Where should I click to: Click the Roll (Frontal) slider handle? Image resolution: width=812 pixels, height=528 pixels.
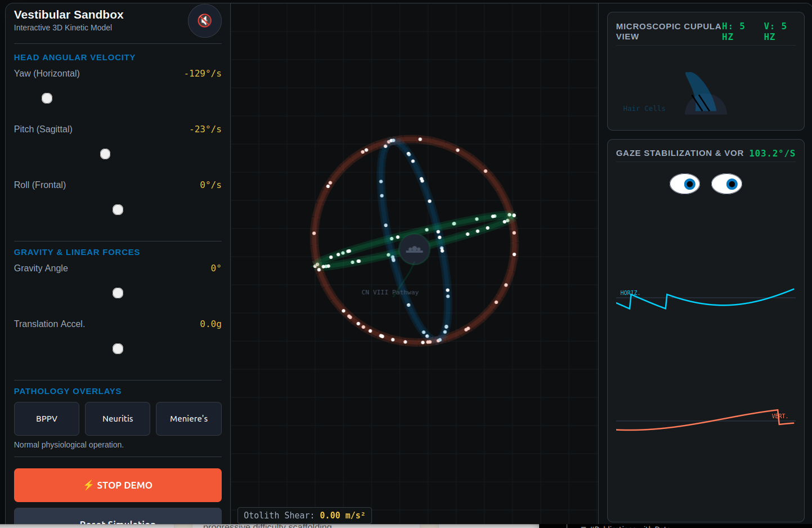tap(118, 210)
